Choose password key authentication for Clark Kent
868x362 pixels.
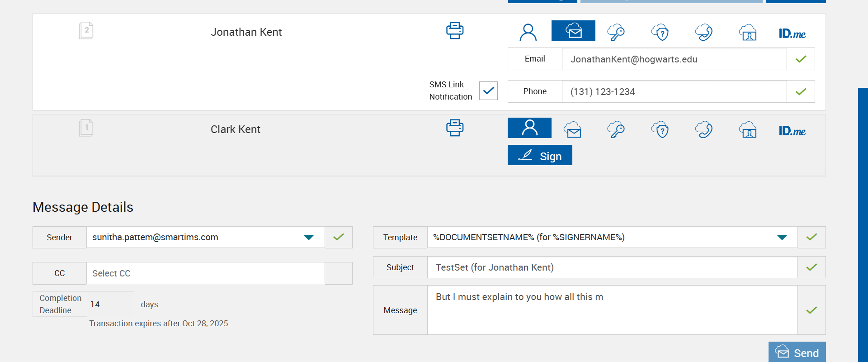(616, 129)
